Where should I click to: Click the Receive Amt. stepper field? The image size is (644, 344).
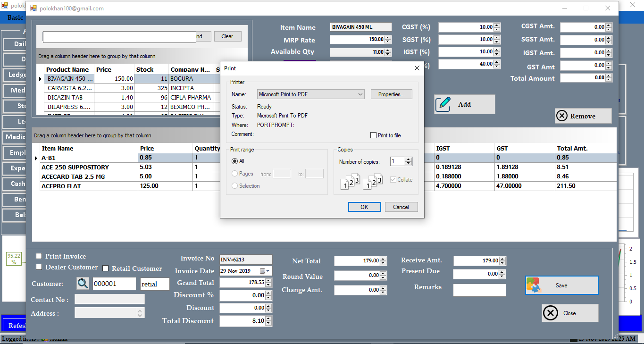point(480,260)
